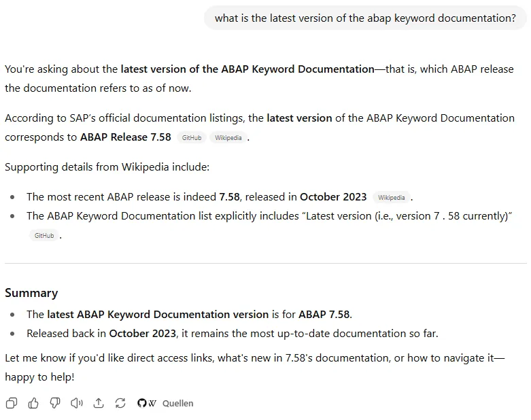The height and width of the screenshot is (420, 531).
Task: Click the Summary heading
Action: (x=31, y=293)
